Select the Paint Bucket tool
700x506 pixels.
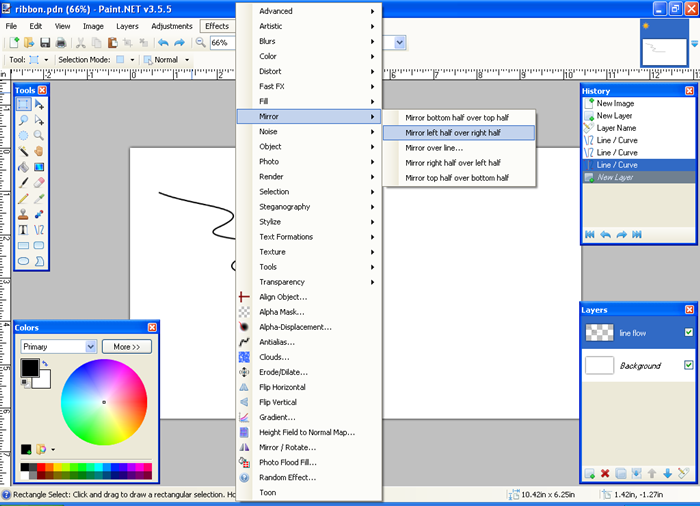coord(23,167)
